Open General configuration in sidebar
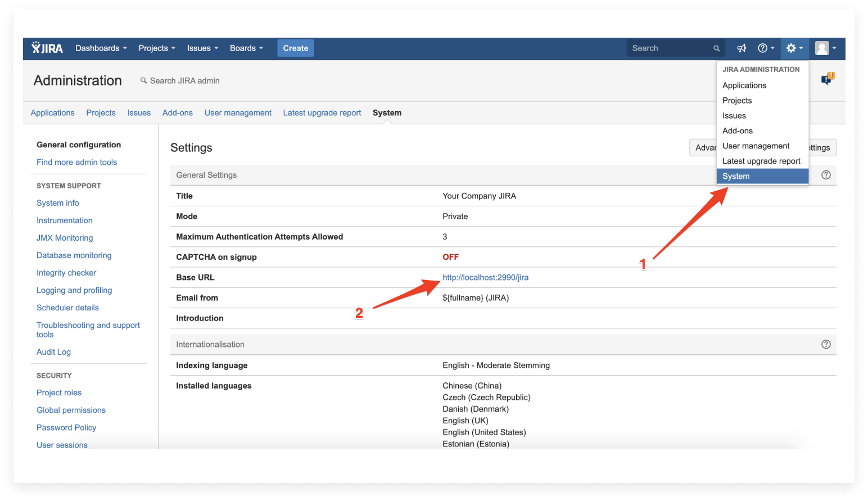868x501 pixels. [x=79, y=145]
